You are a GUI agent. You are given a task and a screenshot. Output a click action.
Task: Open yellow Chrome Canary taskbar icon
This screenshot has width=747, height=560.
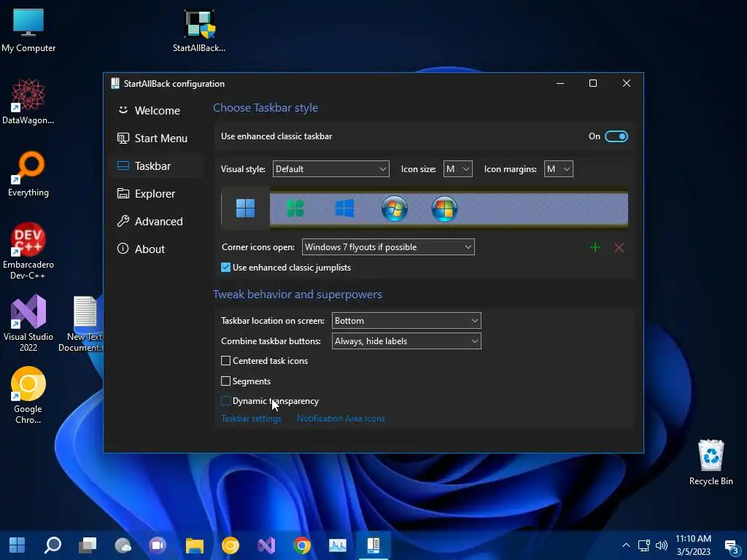pos(231,545)
